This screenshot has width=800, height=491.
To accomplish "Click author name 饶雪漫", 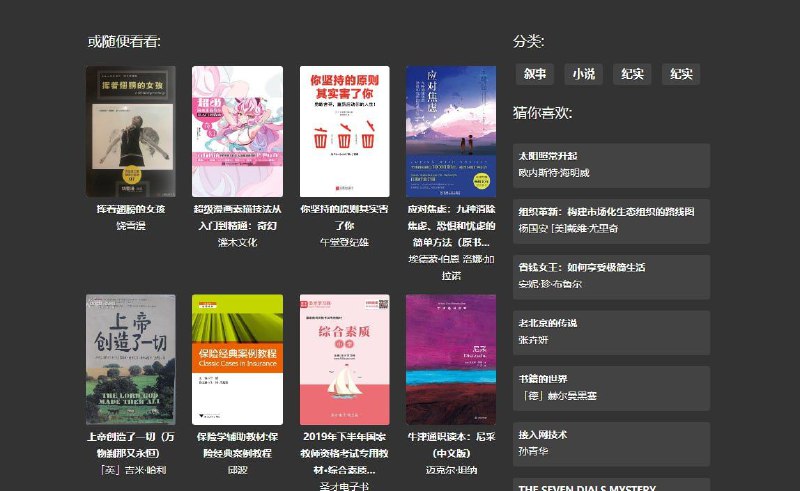I will [x=131, y=226].
